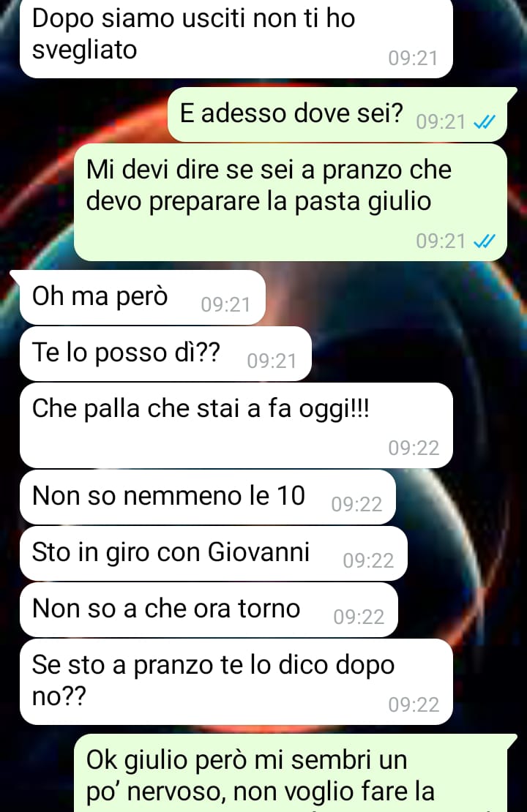
Task: Select the "E adesso dove sei?" message bubble
Action: (x=337, y=114)
